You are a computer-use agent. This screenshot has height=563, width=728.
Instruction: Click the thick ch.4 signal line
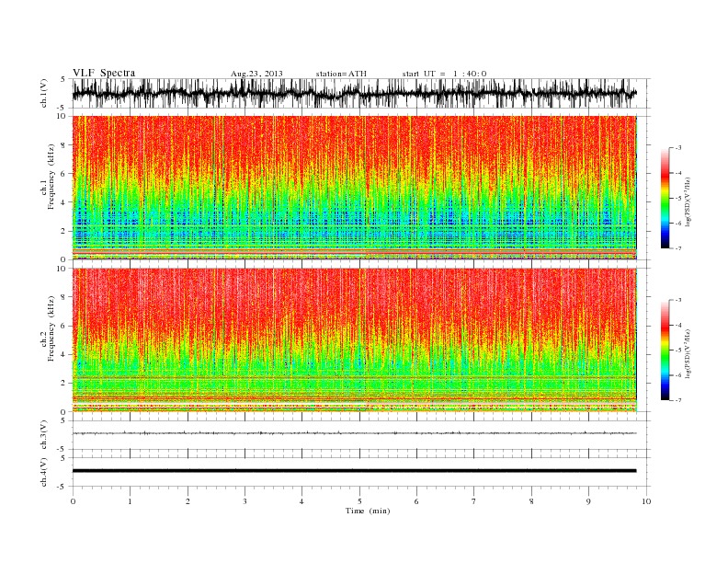[354, 471]
